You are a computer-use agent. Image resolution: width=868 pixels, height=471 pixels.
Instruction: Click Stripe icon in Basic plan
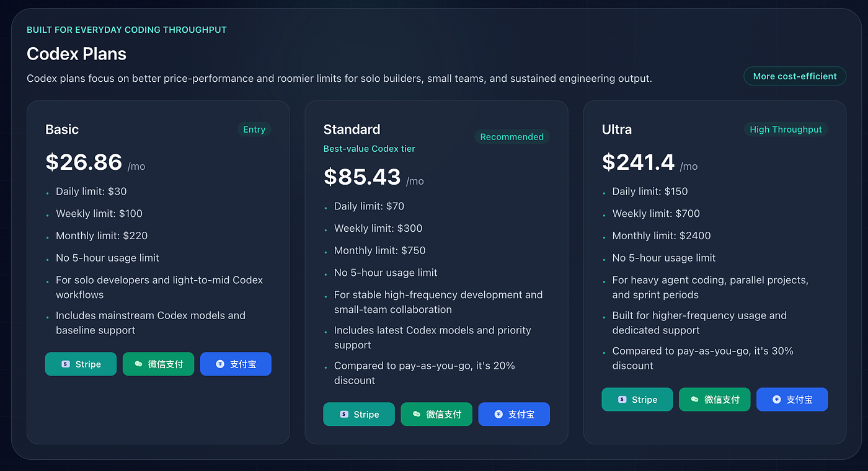click(66, 364)
